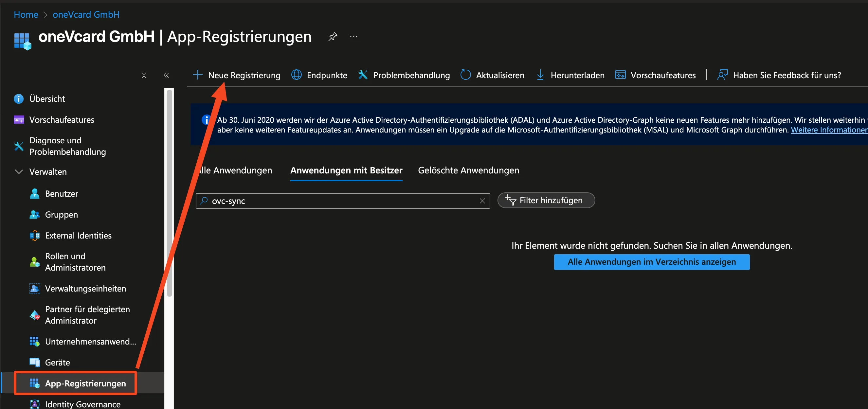Switch to the Gelöschte Anwendungen tab

tap(468, 170)
